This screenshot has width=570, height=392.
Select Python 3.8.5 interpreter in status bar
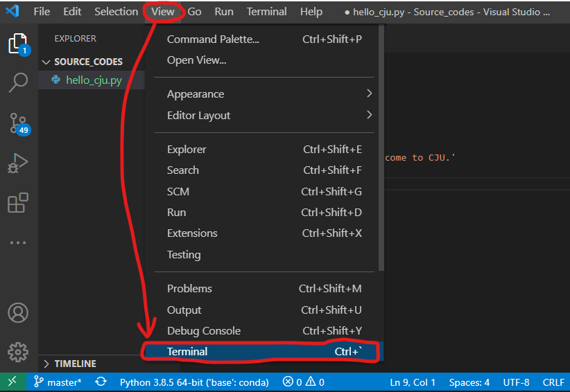(x=194, y=382)
